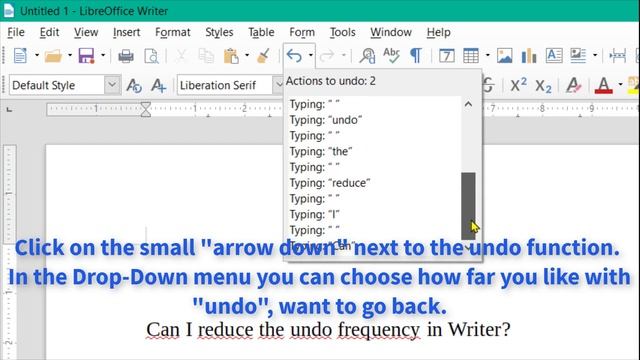The height and width of the screenshot is (360, 640).
Task: Click the Redo arrow icon
Action: coord(327,55)
